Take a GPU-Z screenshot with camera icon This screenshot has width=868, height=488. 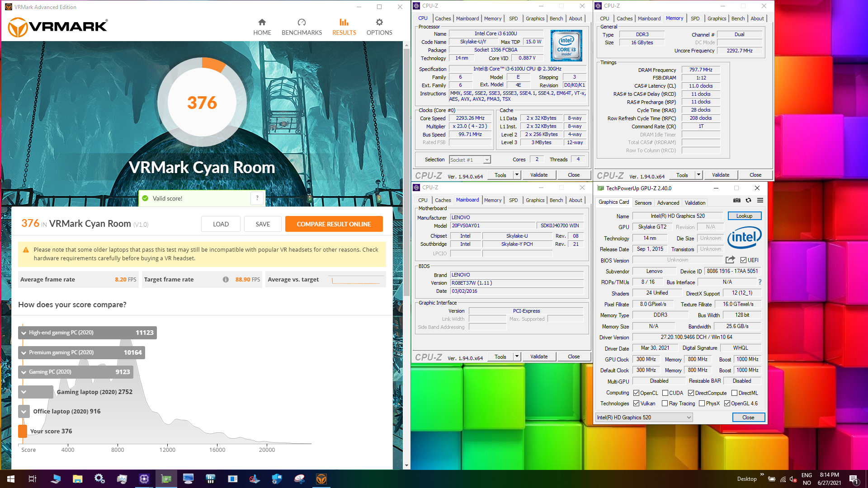pos(737,200)
